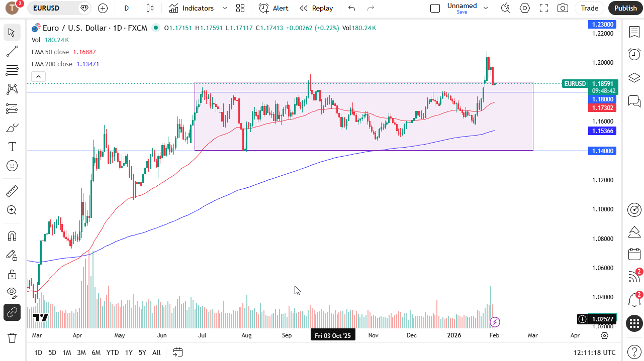The width and height of the screenshot is (644, 361).
Task: Expand the indicator favorites dropdown arrow
Action: (225, 8)
